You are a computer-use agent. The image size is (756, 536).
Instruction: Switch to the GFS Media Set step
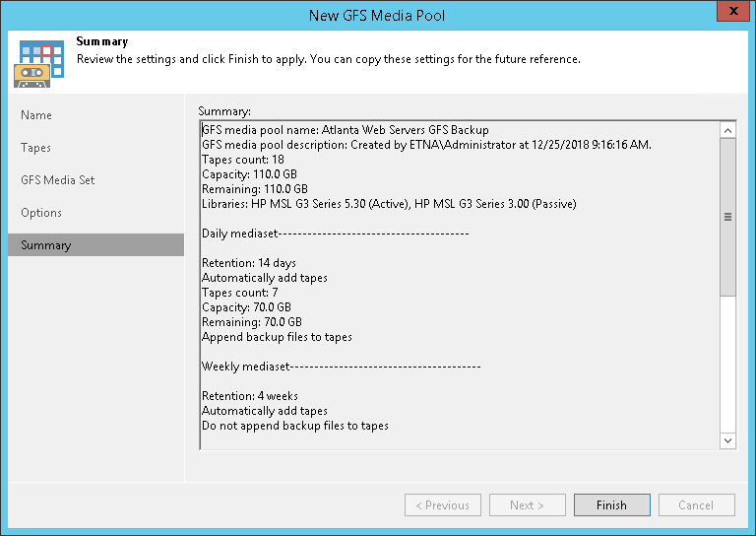tap(58, 180)
